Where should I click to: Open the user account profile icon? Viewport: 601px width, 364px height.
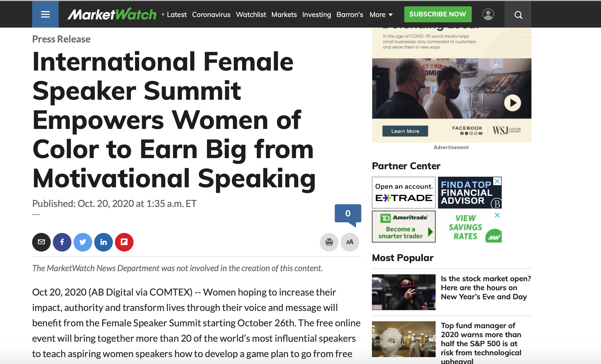488,14
